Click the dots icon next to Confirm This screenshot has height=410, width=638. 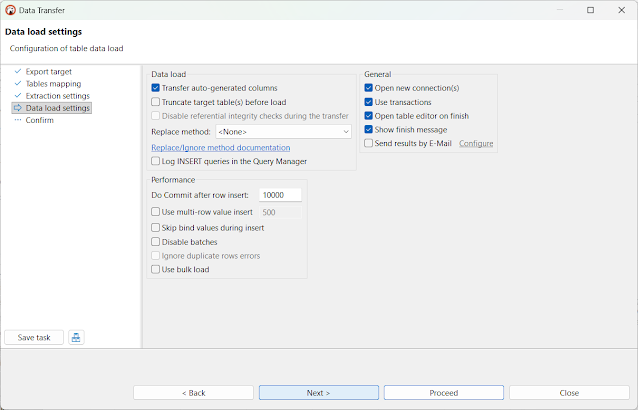(18, 120)
